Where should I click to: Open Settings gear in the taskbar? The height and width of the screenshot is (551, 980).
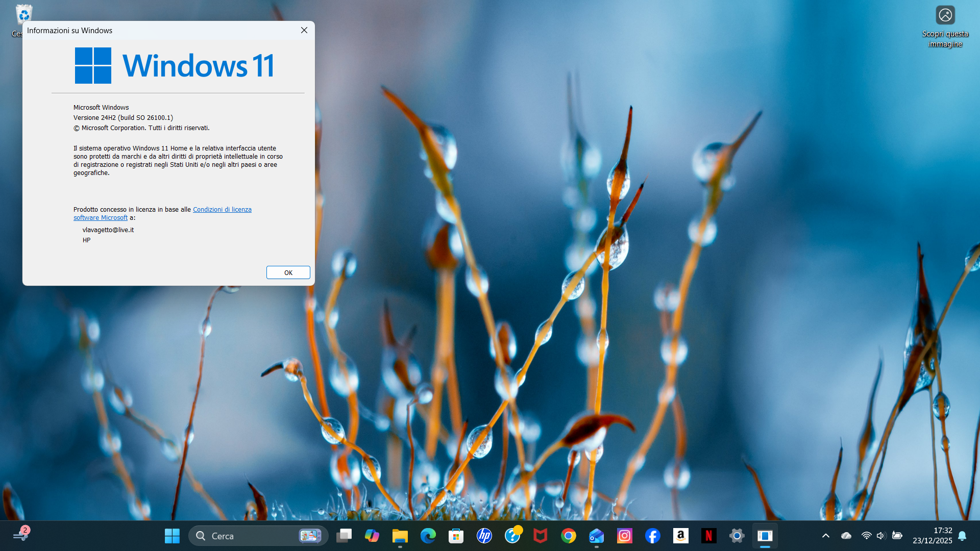coord(737,536)
